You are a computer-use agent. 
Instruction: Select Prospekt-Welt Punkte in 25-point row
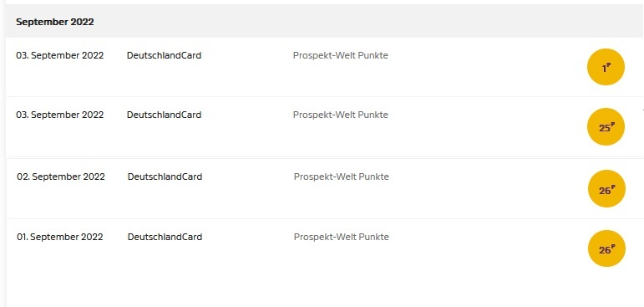[341, 115]
